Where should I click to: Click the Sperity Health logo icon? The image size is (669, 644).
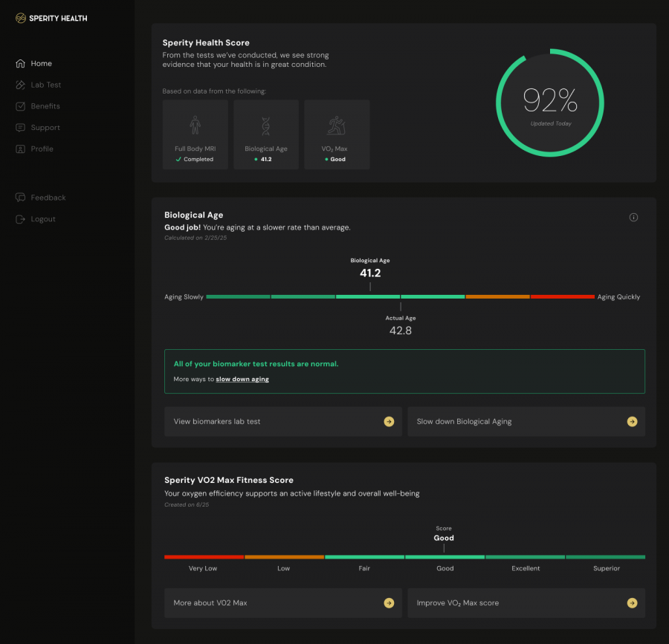[x=21, y=18]
